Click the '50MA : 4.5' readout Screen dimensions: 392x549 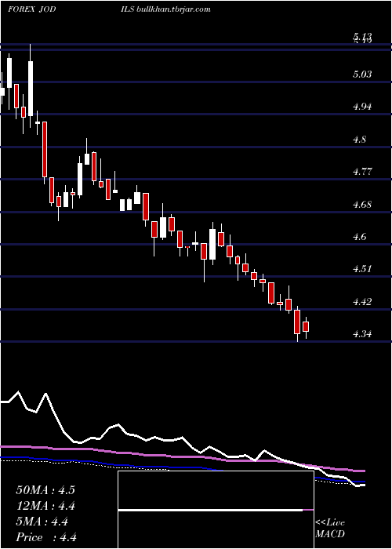pos(45,490)
